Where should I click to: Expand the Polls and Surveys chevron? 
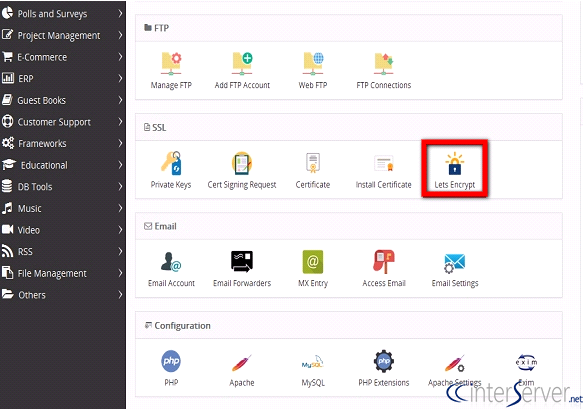[120, 13]
